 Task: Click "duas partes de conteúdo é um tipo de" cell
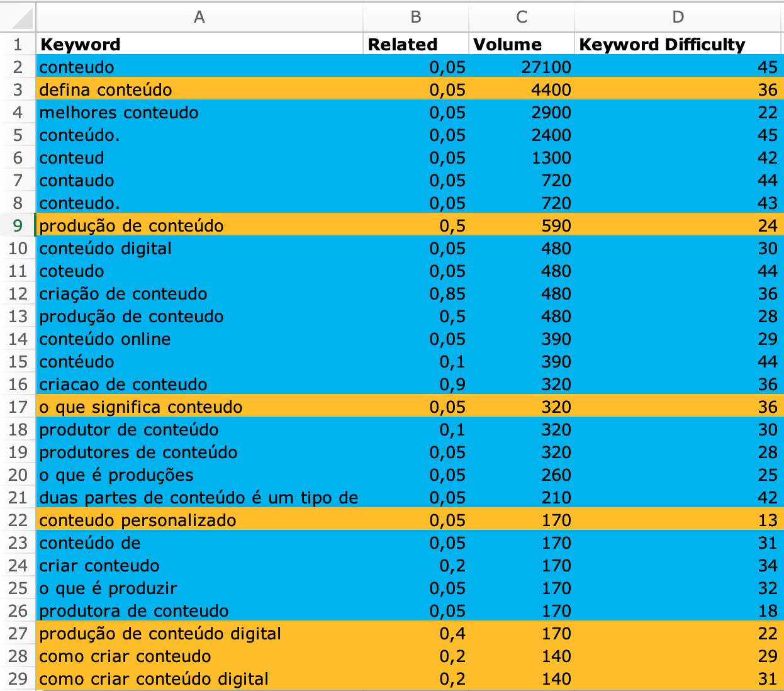199,498
